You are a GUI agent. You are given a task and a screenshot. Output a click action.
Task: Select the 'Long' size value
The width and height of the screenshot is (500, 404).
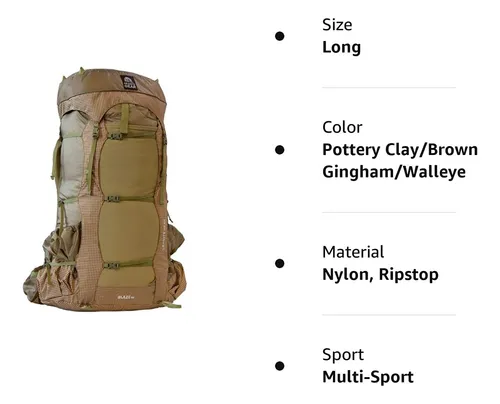point(341,47)
